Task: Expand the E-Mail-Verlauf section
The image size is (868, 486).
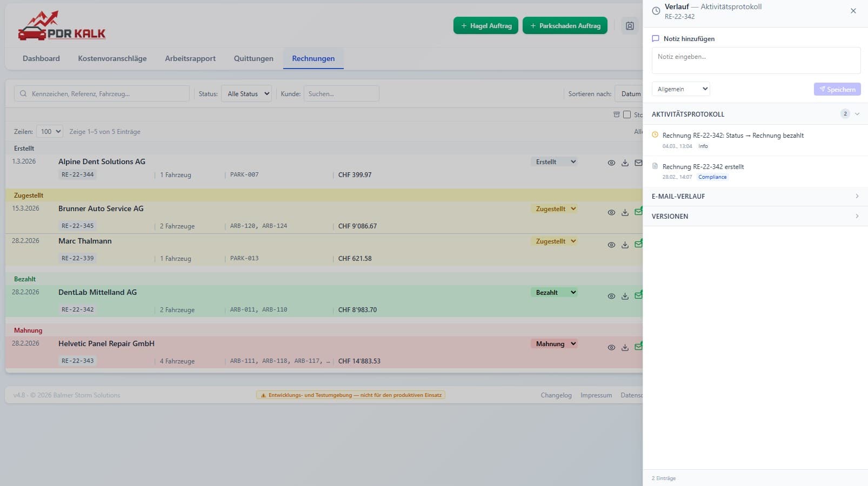Action: 755,197
